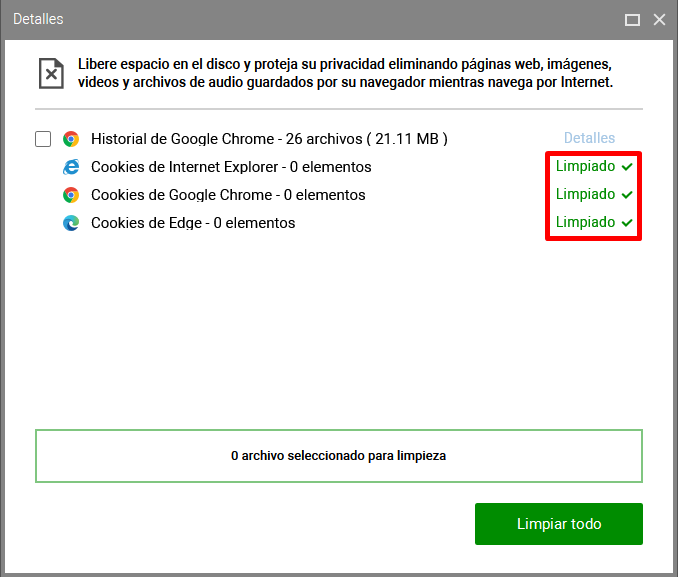Viewport: 678px width, 577px height.
Task: Tick the Historial de Google Chrome checkbox
Action: tap(43, 139)
